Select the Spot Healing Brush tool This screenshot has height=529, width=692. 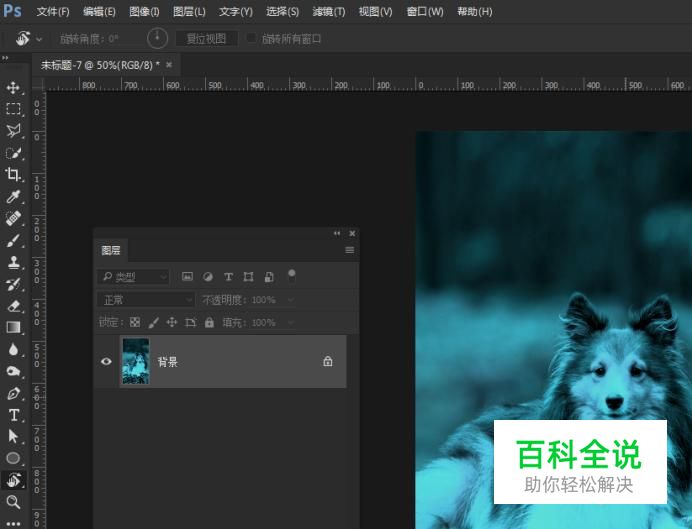[13, 218]
